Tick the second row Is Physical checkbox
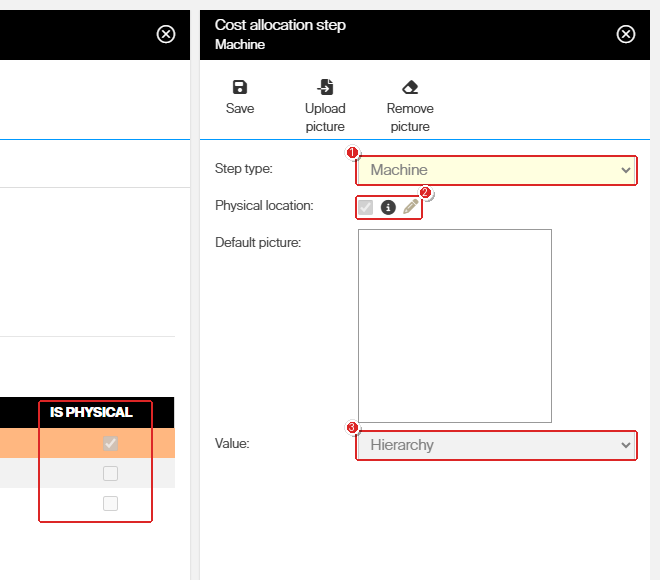This screenshot has height=580, width=660. pyautogui.click(x=110, y=474)
